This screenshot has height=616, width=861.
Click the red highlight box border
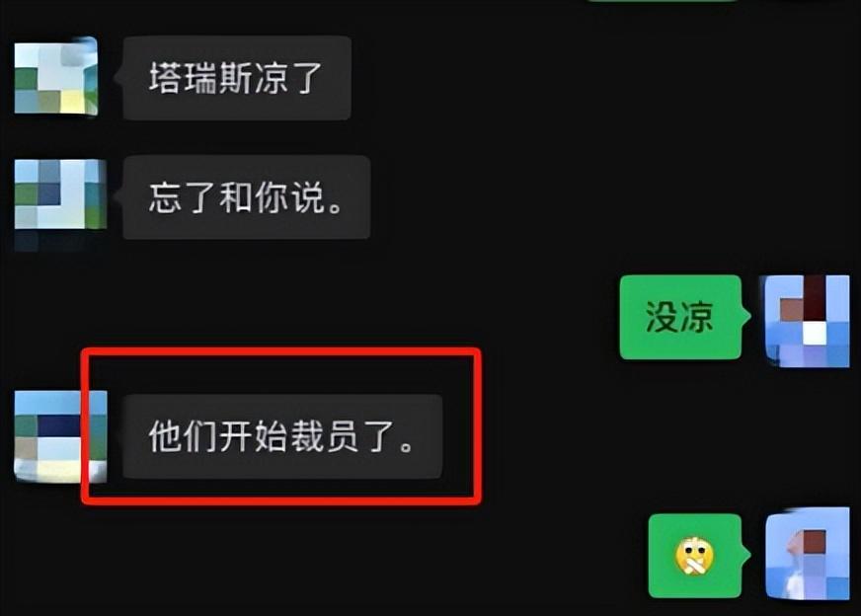(281, 351)
